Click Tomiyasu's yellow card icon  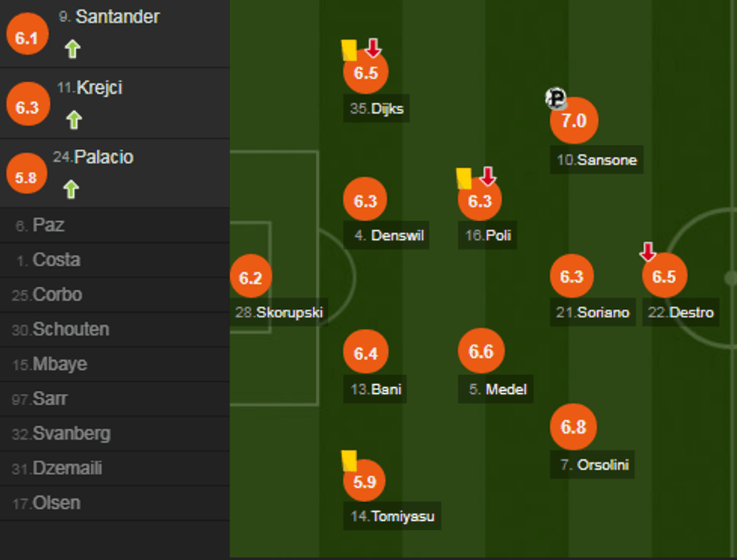[349, 460]
